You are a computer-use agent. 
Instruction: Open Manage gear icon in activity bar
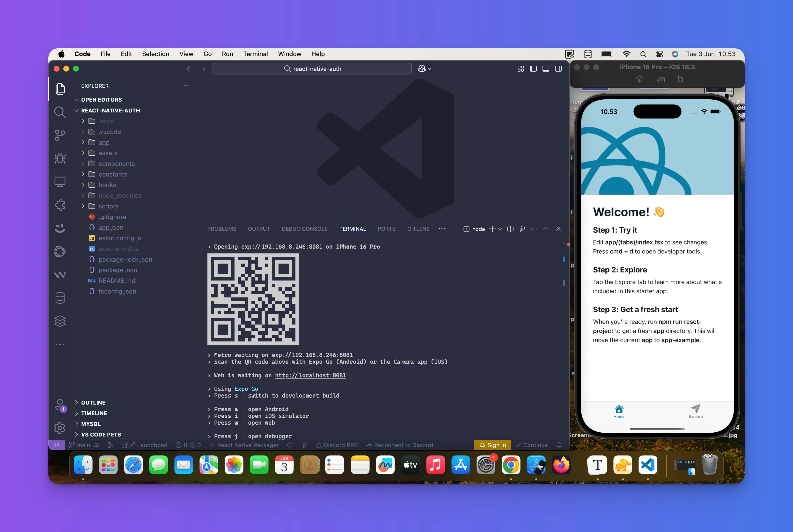pos(60,428)
